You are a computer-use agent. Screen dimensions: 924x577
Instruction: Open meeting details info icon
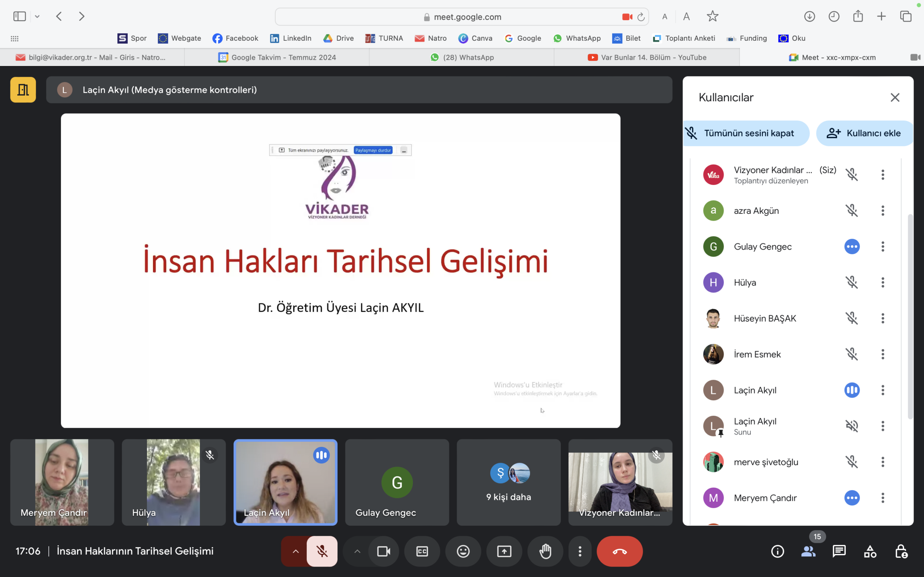click(x=777, y=551)
